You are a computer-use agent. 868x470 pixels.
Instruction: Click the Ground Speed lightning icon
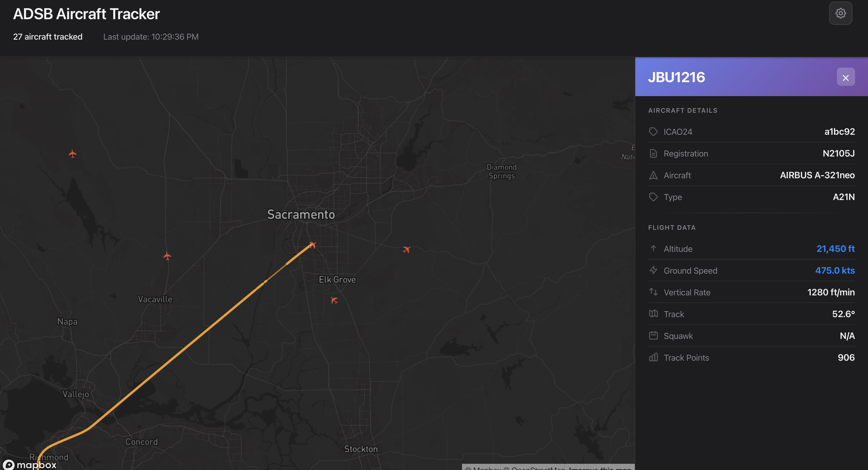coord(654,270)
